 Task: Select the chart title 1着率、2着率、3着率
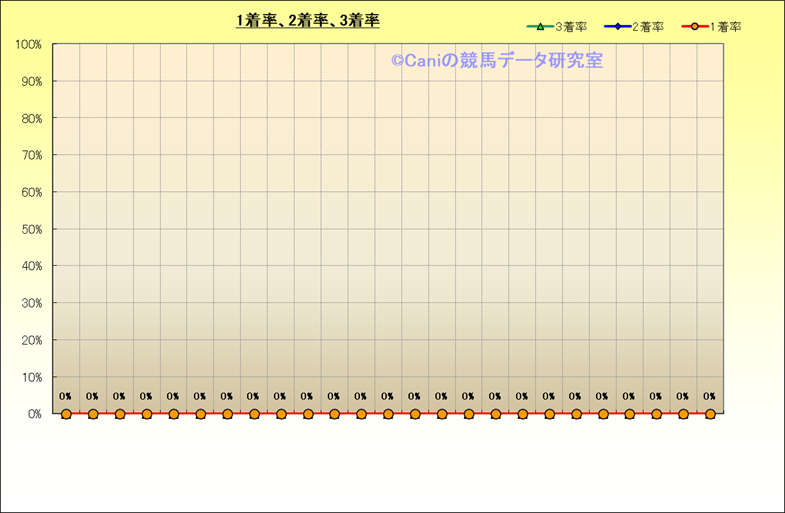coord(308,21)
